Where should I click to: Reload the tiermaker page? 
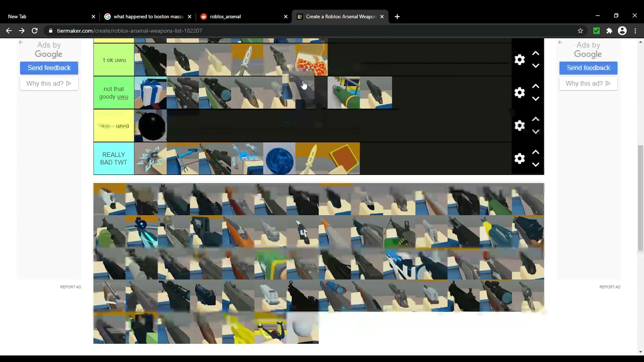coord(35,31)
